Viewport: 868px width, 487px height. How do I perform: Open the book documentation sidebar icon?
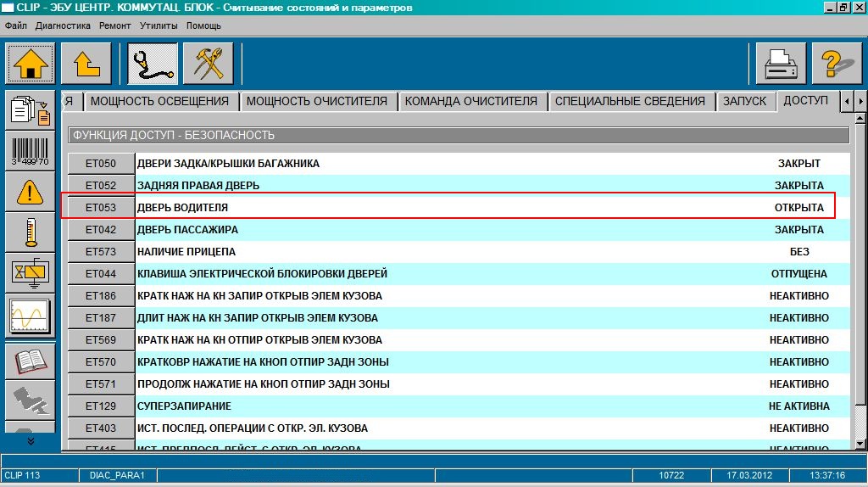point(31,361)
